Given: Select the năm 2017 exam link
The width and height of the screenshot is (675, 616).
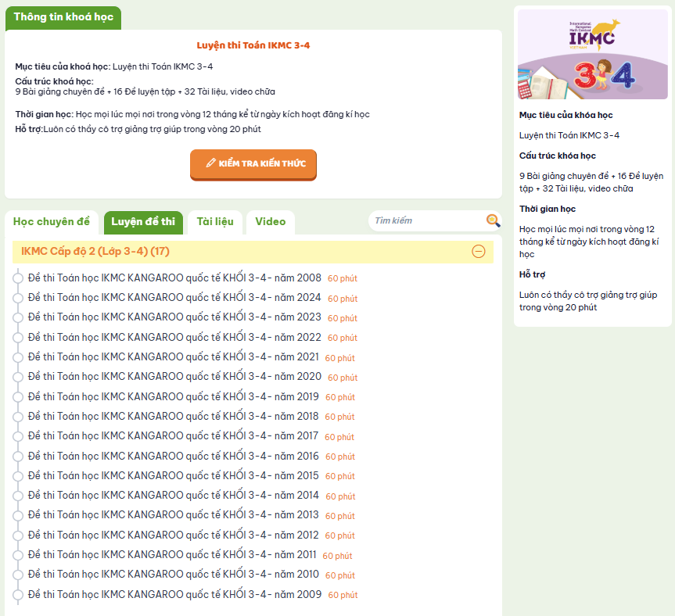Looking at the screenshot, I should click(x=173, y=436).
